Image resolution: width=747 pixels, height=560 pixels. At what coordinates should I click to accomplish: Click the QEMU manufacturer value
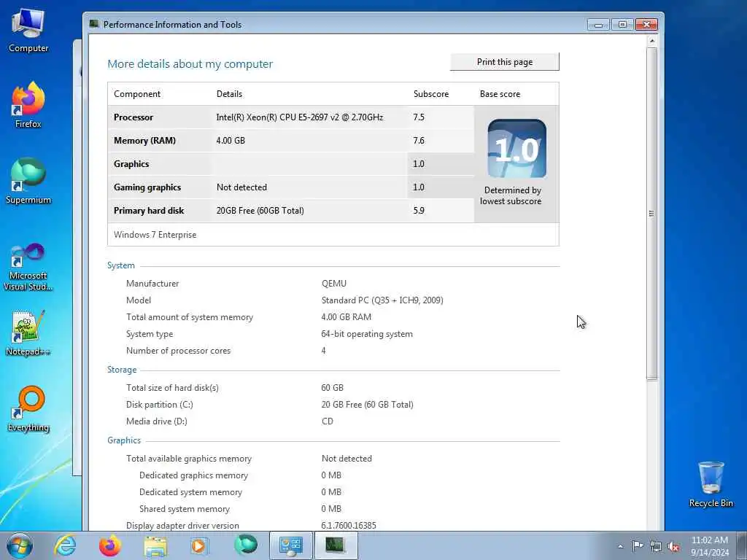coord(334,284)
